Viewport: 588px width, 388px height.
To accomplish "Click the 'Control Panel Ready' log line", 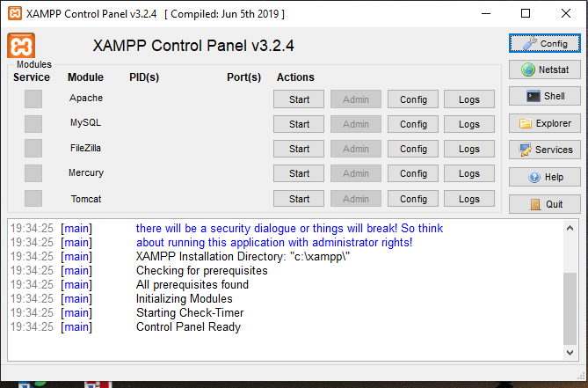I will tap(188, 326).
